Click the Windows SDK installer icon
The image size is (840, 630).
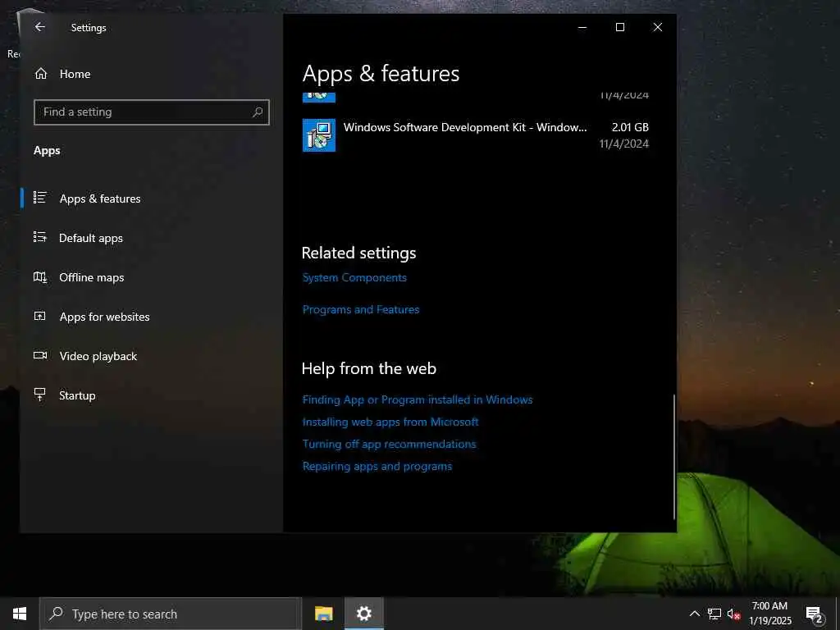pos(319,135)
